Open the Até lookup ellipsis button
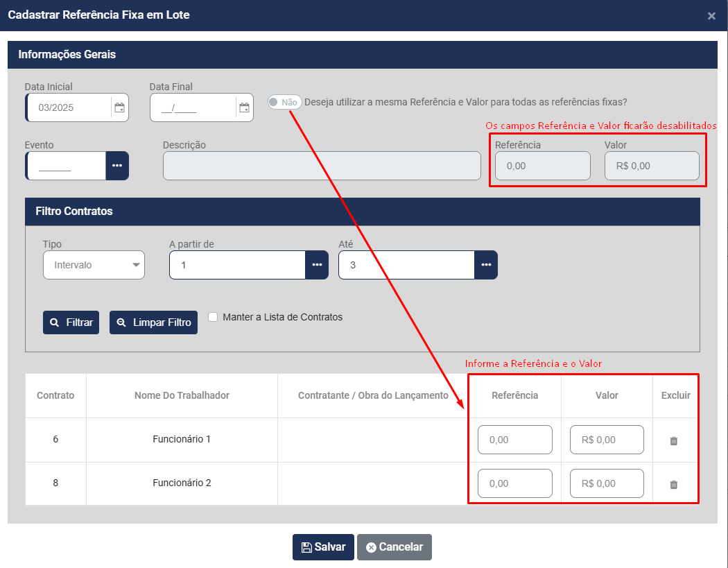This screenshot has width=728, height=568. (486, 265)
